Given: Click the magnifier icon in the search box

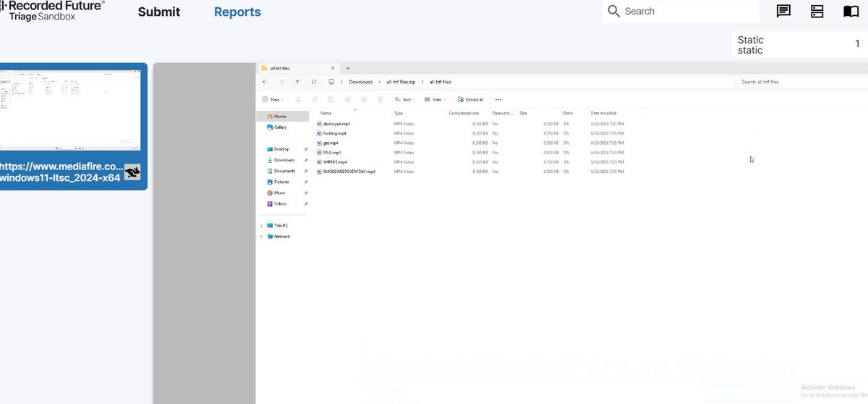Looking at the screenshot, I should point(614,12).
